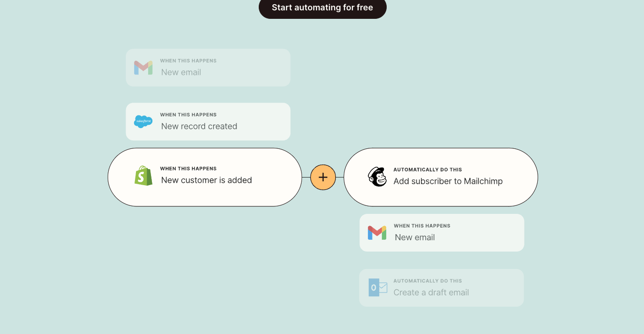Click "New email" text in the faded top card
Screen dimensions: 644x334
[181, 72]
